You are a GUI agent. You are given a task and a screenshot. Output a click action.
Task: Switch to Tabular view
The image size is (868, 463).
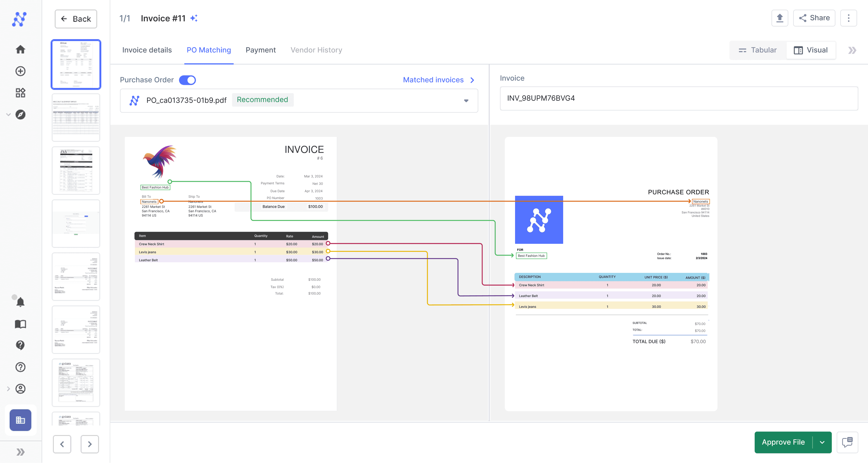(x=758, y=50)
